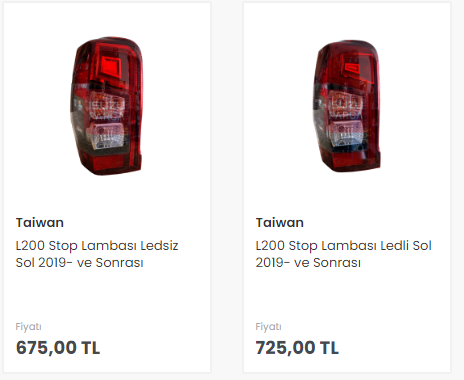
Task: Open L200 Stop Lambası Ledsiz Sol title
Action: pyautogui.click(x=97, y=254)
